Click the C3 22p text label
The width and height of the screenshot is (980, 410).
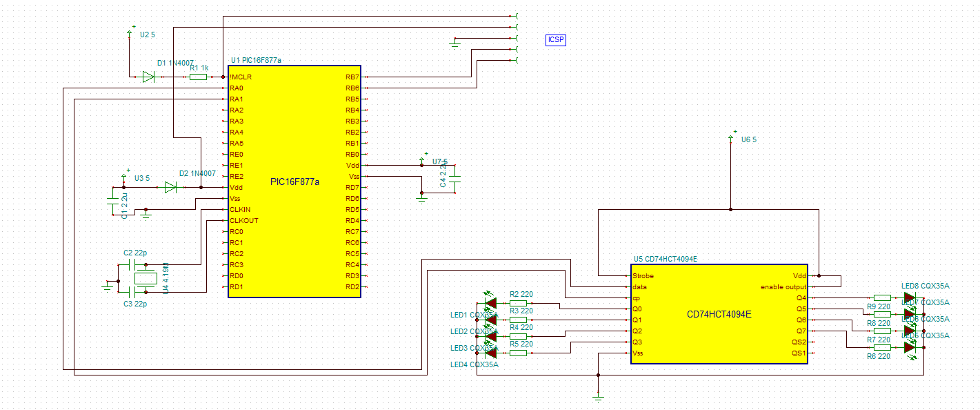point(137,303)
